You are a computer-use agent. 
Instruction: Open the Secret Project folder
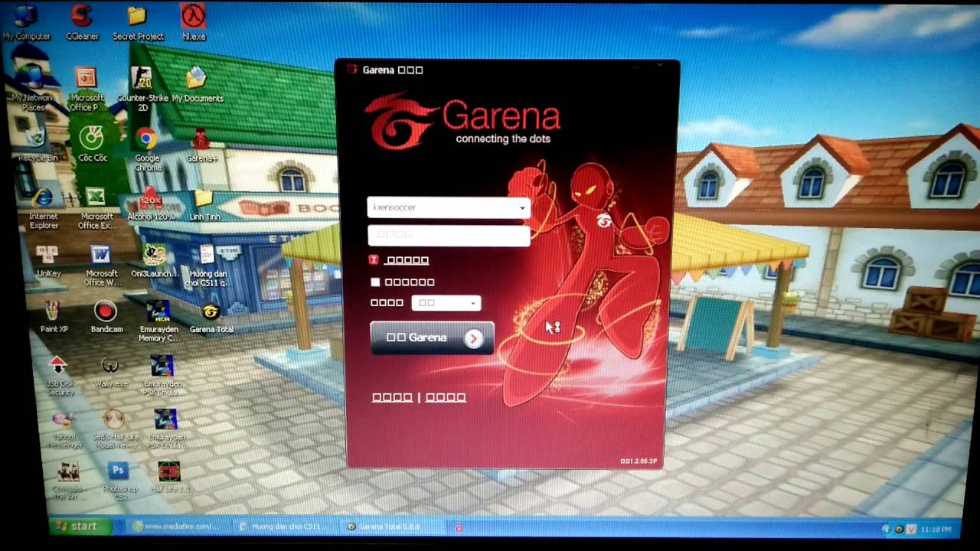coord(138,23)
